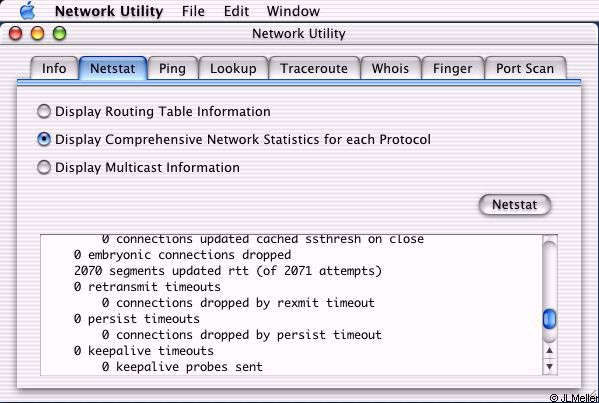Select Display Routing Table Information option
Image resolution: width=599 pixels, height=403 pixels.
pyautogui.click(x=44, y=112)
